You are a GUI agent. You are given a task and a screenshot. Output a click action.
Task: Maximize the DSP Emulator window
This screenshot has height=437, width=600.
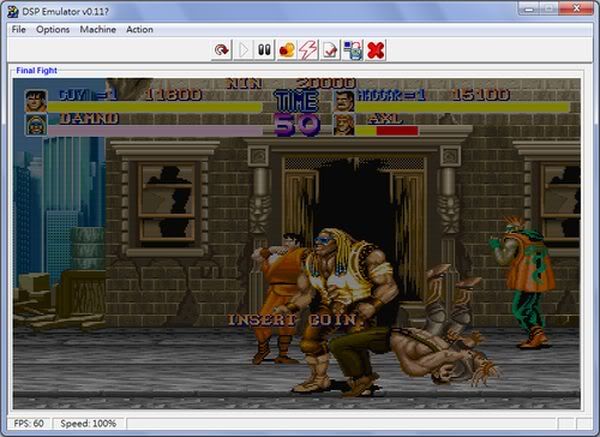pyautogui.click(x=549, y=8)
